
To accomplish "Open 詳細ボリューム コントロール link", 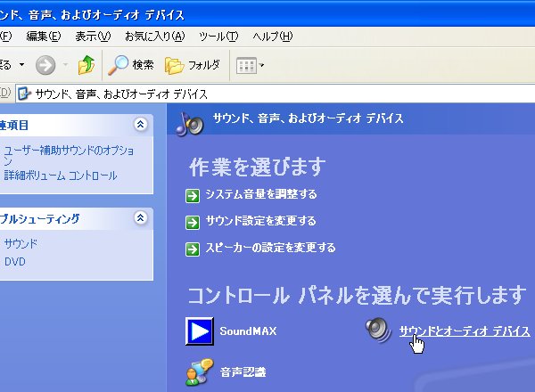I will pyautogui.click(x=60, y=176).
